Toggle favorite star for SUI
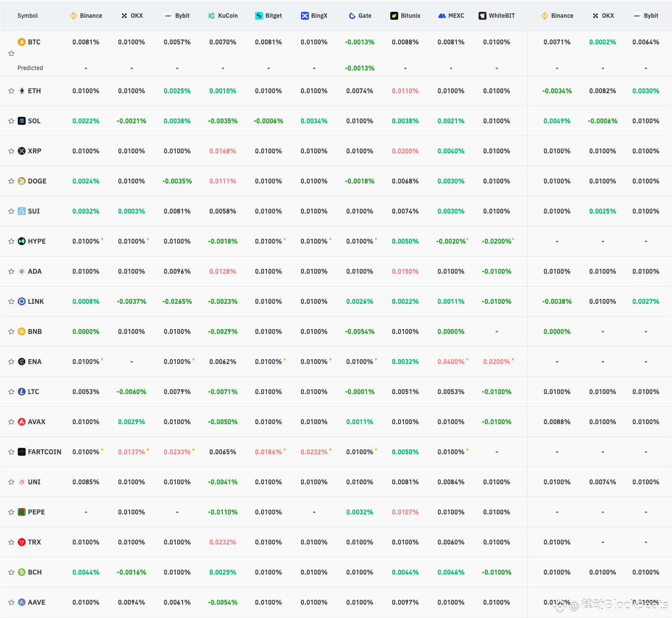Screen dimensions: 672x618 click(11, 211)
